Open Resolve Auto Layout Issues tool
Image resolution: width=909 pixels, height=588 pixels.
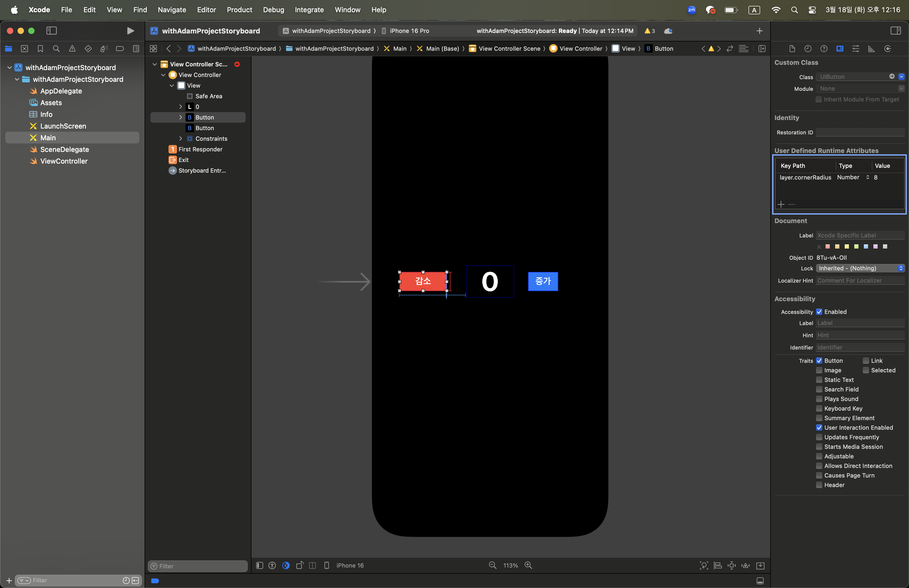pyautogui.click(x=746, y=565)
